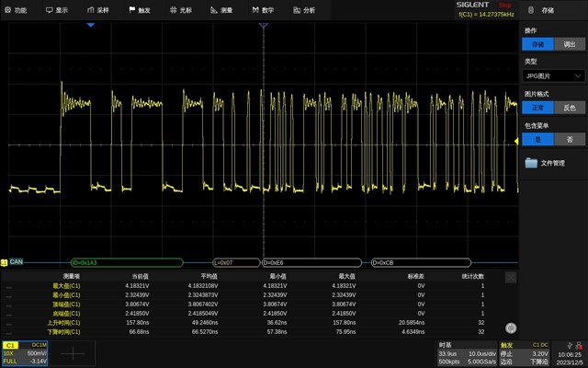Click the 下降时间(C1) fall time row label
Viewport: 588px width, 368px height.
pyautogui.click(x=63, y=331)
